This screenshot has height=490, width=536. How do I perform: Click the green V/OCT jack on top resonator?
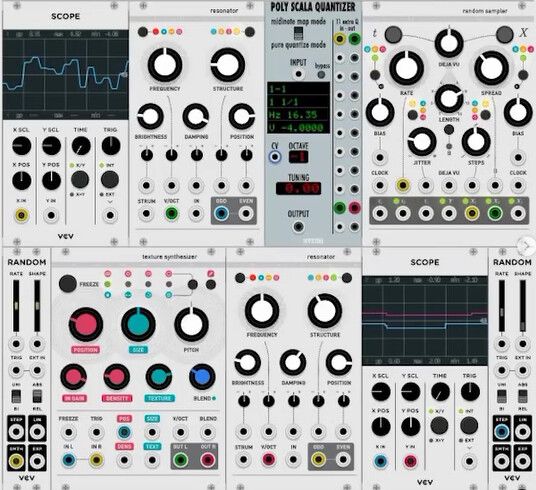171,214
